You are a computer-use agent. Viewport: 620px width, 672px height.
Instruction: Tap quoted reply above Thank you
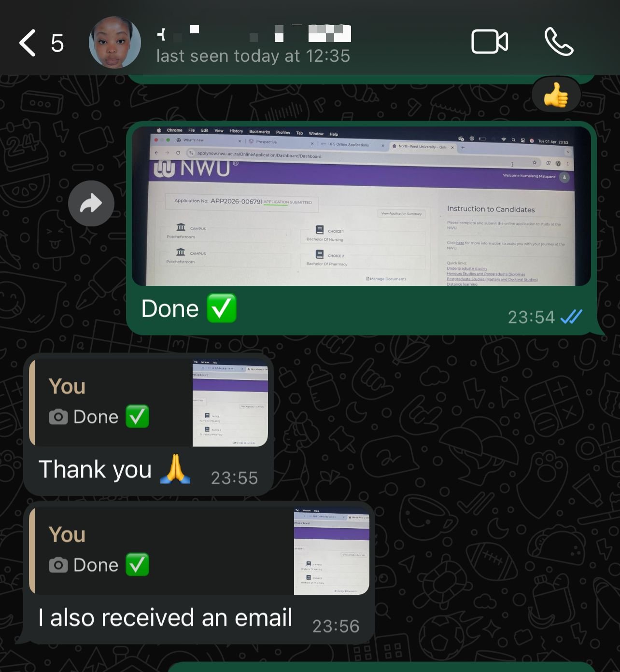111,403
